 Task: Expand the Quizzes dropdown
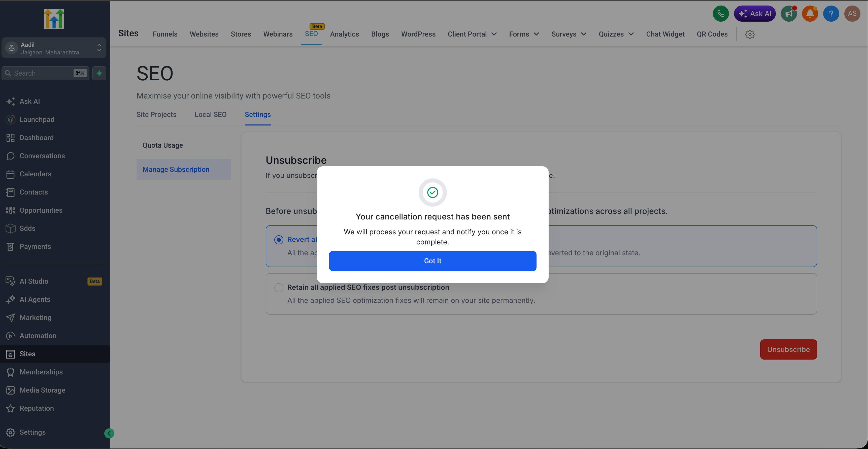[616, 34]
